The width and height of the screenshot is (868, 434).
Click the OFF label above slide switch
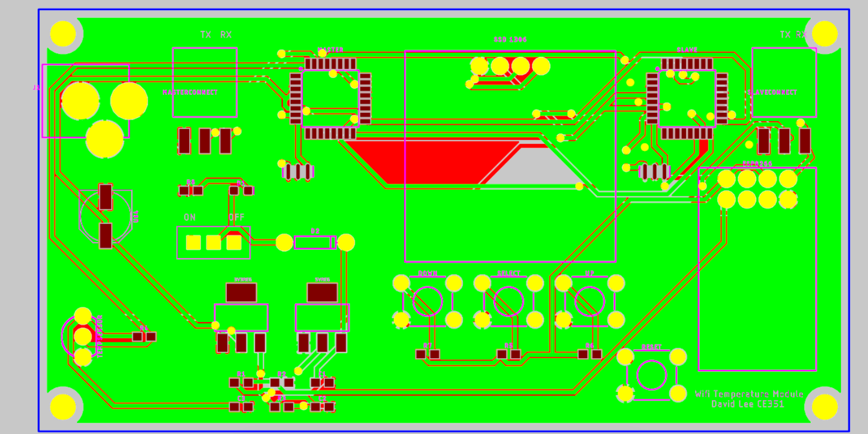[x=236, y=217]
